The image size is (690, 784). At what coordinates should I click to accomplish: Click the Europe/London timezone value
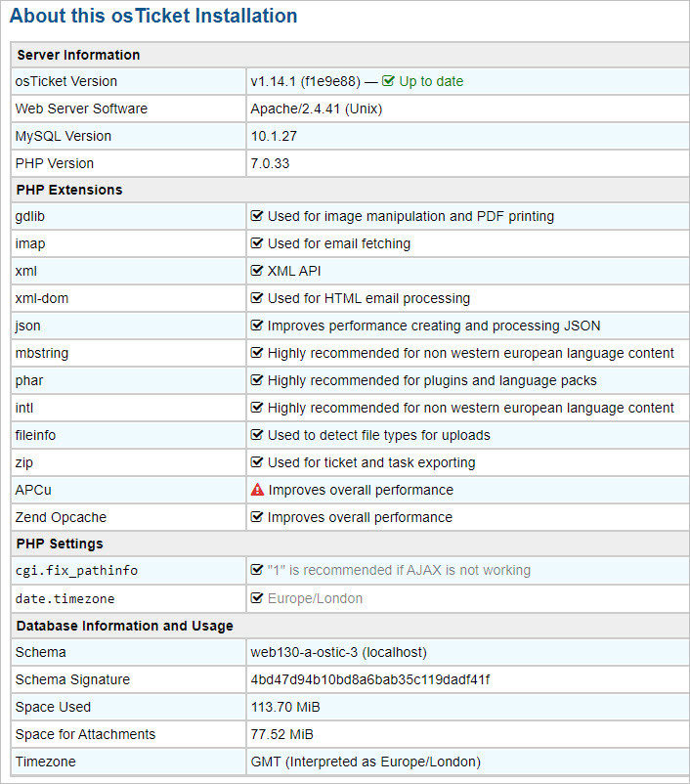tap(315, 598)
